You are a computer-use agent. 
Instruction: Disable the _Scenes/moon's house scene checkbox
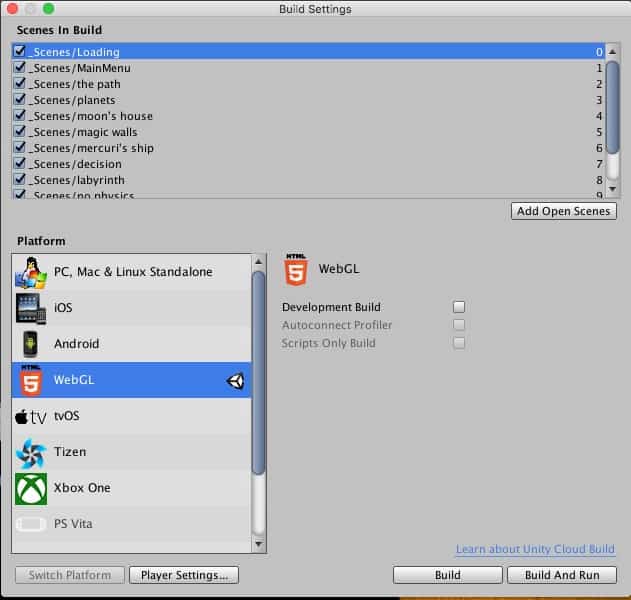(19, 115)
